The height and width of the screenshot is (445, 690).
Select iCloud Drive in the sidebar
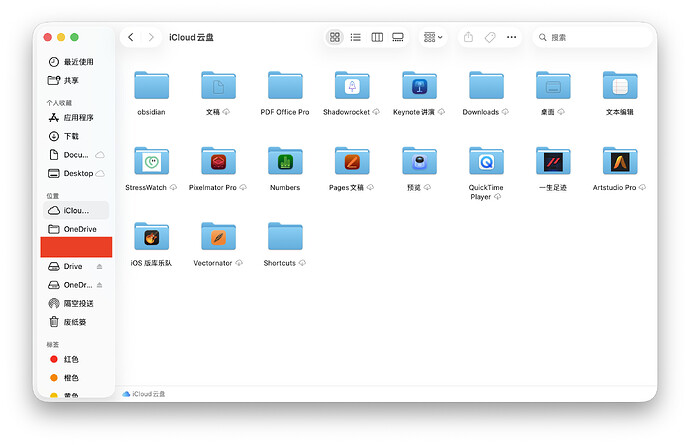click(76, 210)
